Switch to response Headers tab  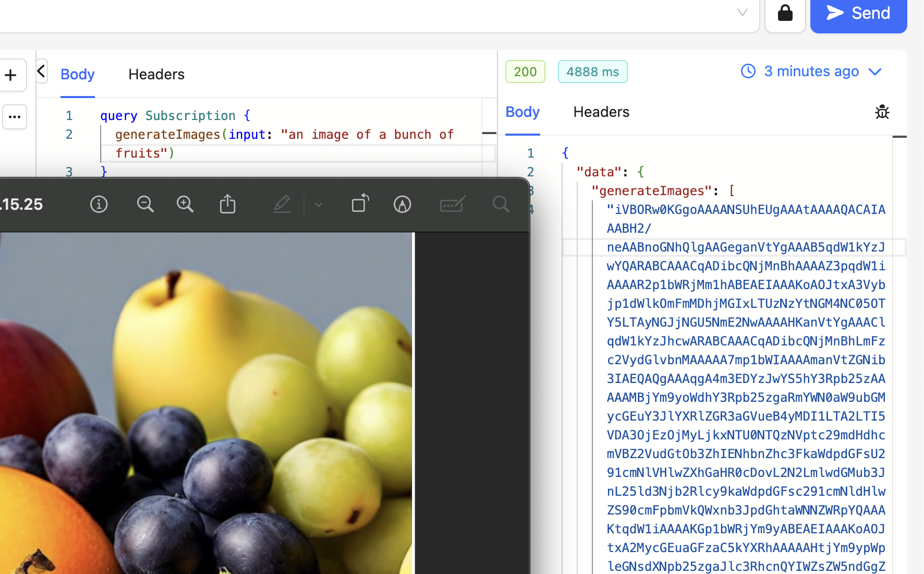pyautogui.click(x=601, y=112)
